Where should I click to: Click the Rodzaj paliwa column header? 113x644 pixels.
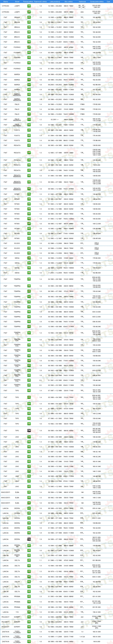coord(28,1)
